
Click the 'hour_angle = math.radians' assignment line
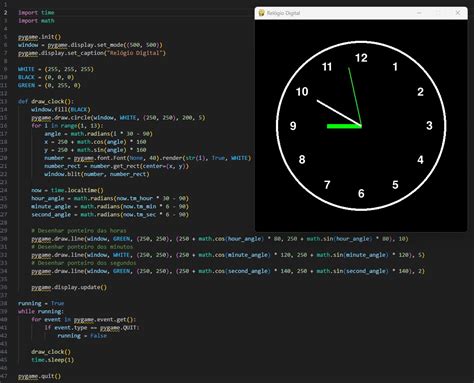pos(110,198)
